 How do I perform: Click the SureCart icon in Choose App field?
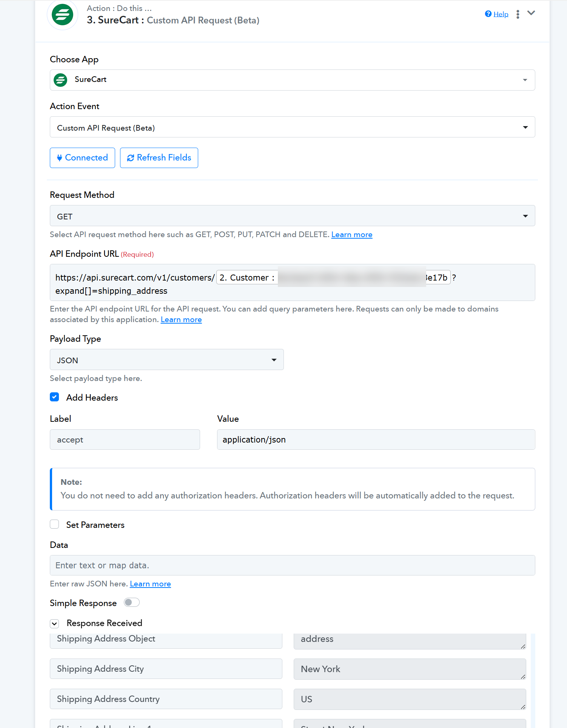60,80
